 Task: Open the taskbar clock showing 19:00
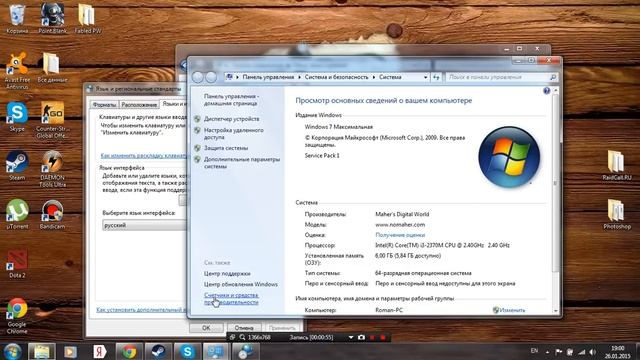tap(618, 352)
